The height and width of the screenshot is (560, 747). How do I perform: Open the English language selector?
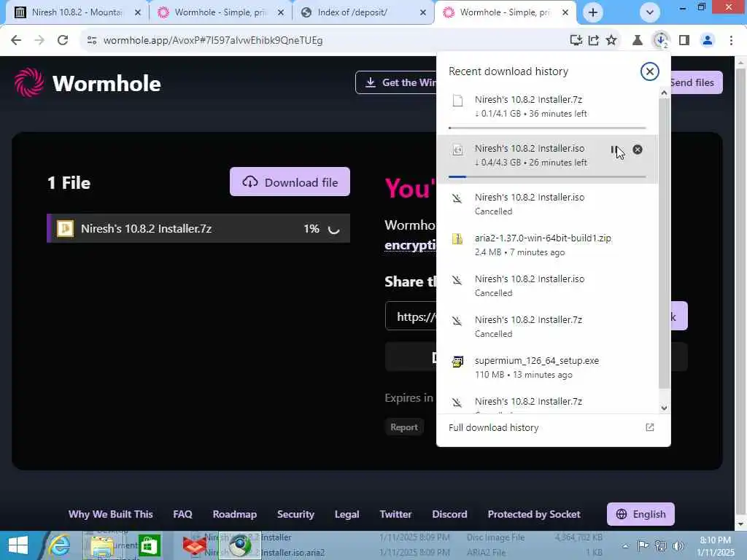640,514
